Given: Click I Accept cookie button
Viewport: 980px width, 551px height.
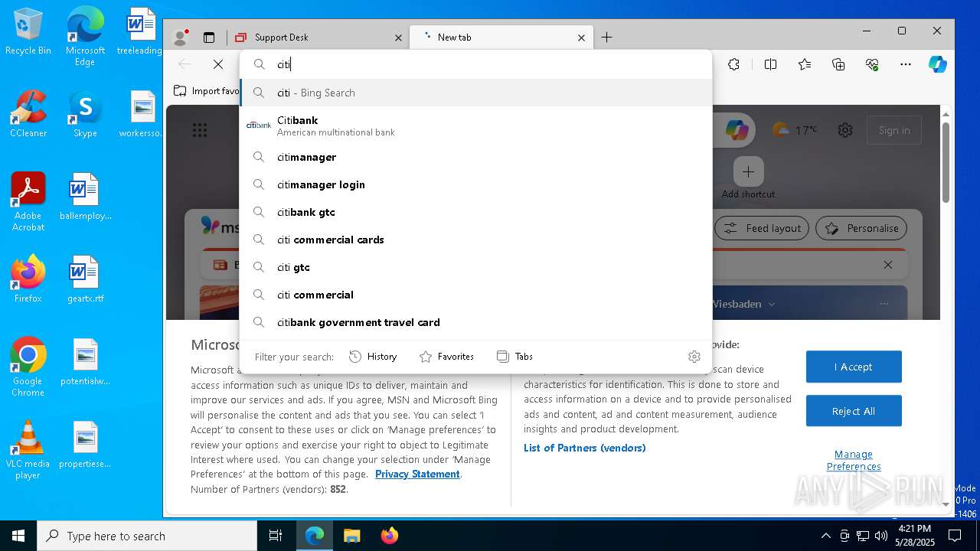Looking at the screenshot, I should coord(854,367).
